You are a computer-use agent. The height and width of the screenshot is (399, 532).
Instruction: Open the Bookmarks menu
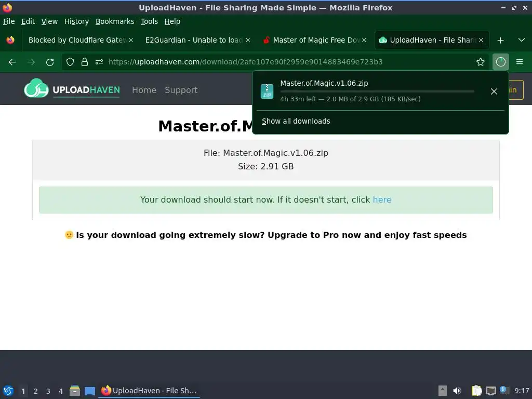115,21
